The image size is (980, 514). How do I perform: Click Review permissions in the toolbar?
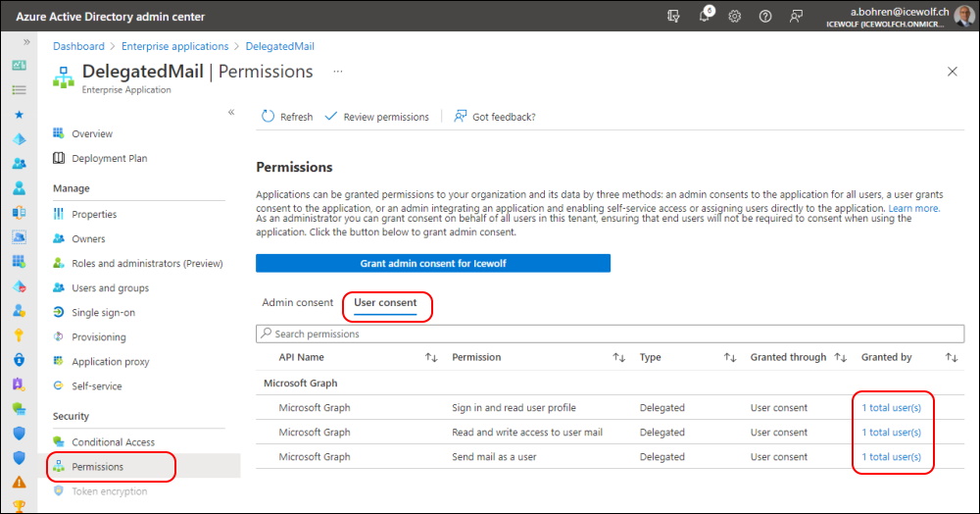point(377,117)
